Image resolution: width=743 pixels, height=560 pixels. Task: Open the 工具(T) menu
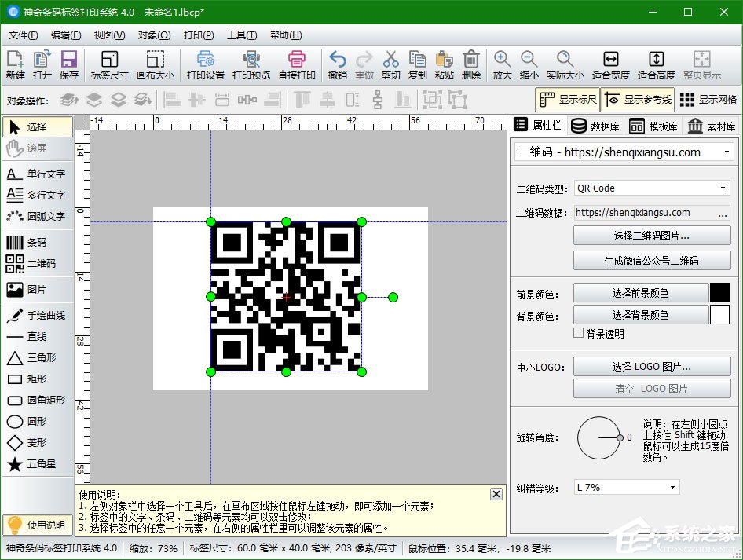click(x=241, y=35)
